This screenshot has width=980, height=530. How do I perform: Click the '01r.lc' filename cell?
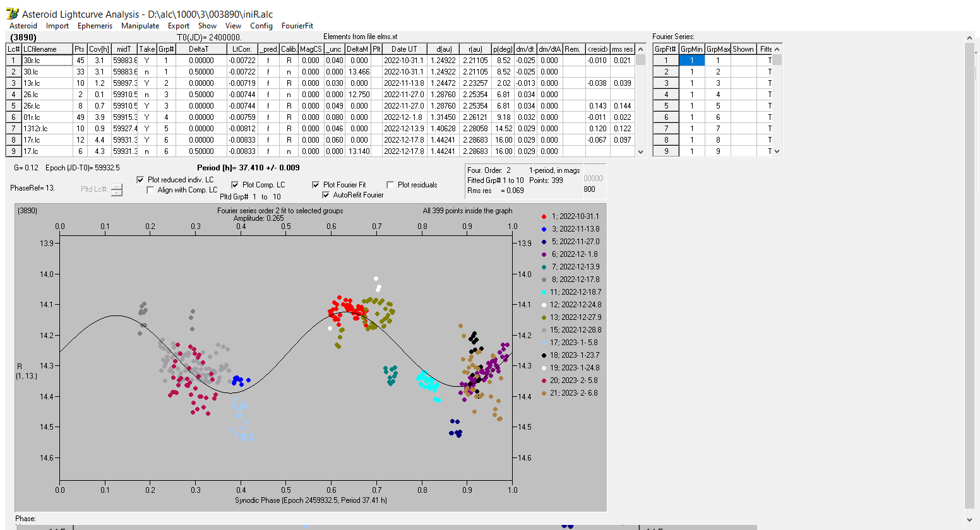click(47, 117)
